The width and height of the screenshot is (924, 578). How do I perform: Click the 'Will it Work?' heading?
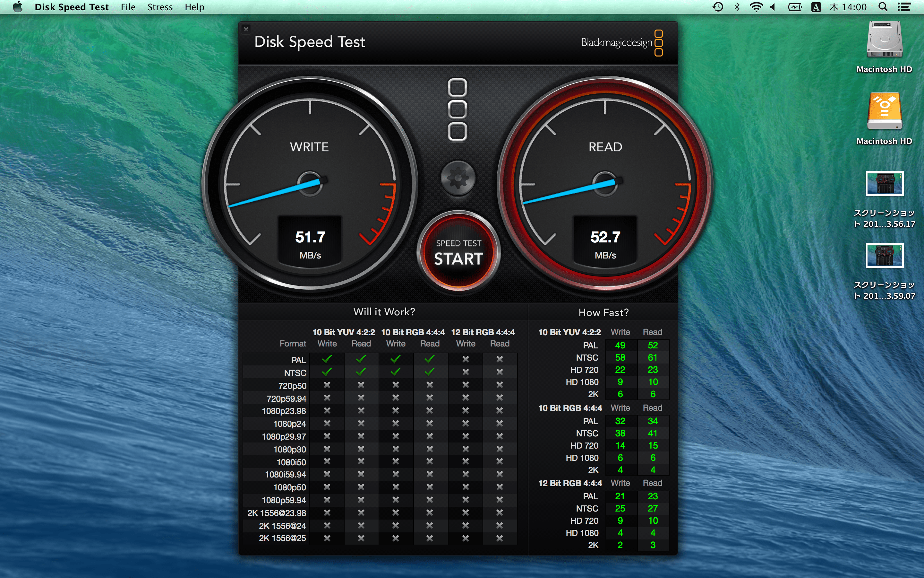(x=384, y=312)
